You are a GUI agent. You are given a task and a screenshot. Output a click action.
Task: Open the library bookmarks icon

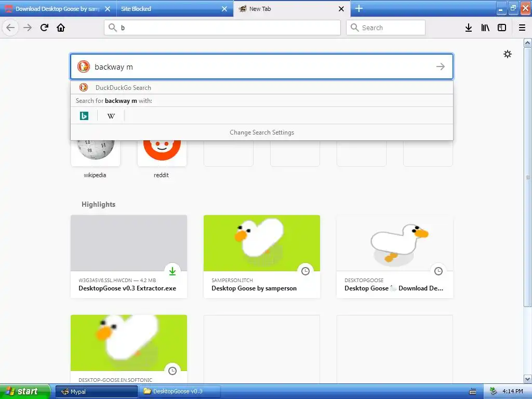point(485,28)
